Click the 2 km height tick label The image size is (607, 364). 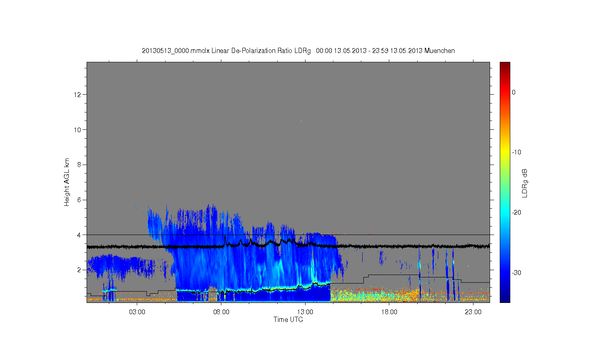point(80,270)
